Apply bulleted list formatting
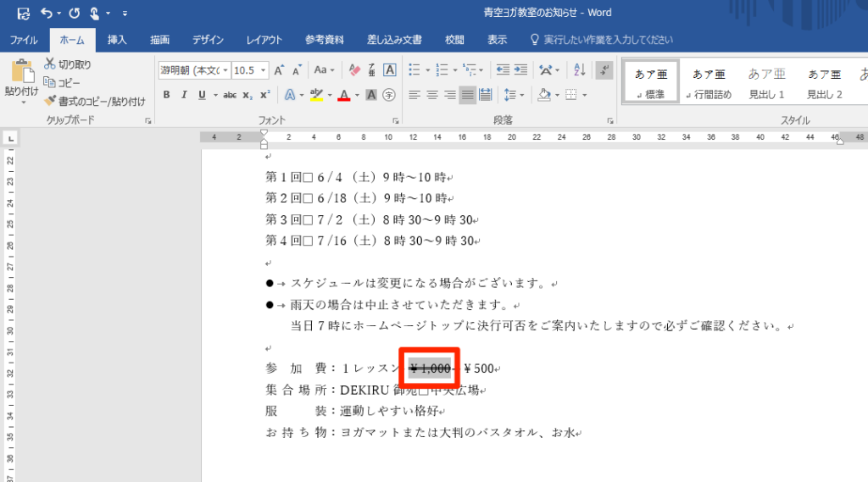Viewport: 868px width, 482px height. [x=415, y=69]
